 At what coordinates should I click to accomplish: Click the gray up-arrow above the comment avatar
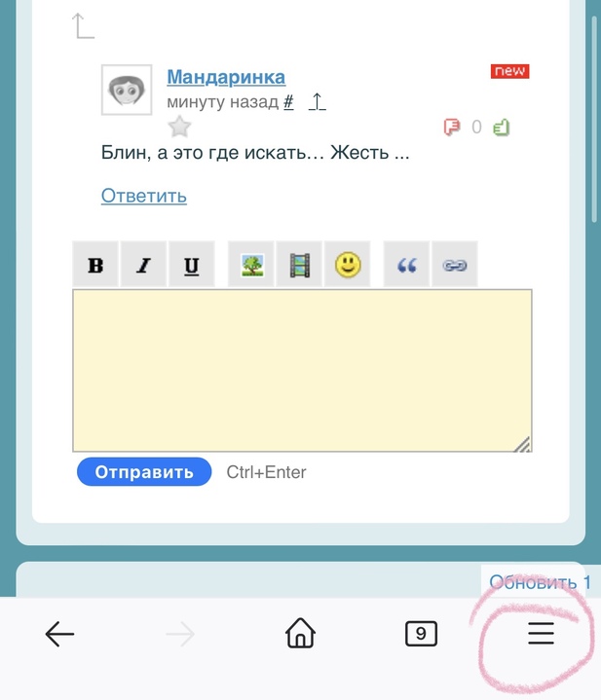83,26
